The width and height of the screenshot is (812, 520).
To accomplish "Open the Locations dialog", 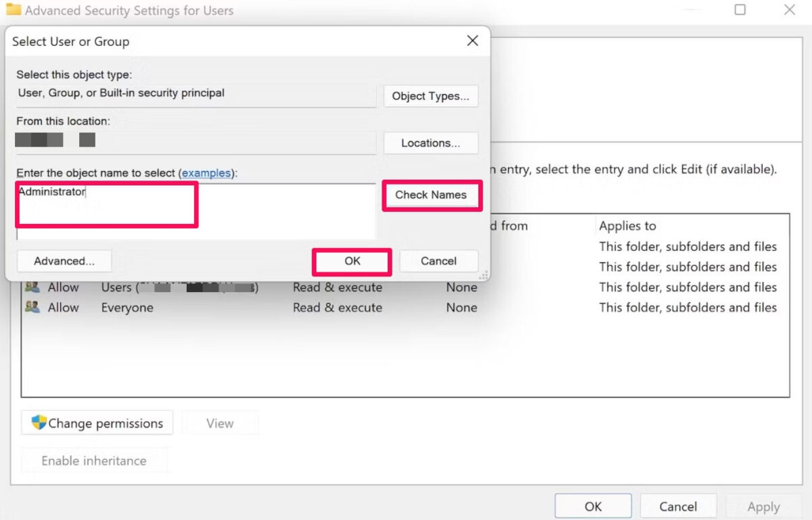I will pyautogui.click(x=431, y=143).
